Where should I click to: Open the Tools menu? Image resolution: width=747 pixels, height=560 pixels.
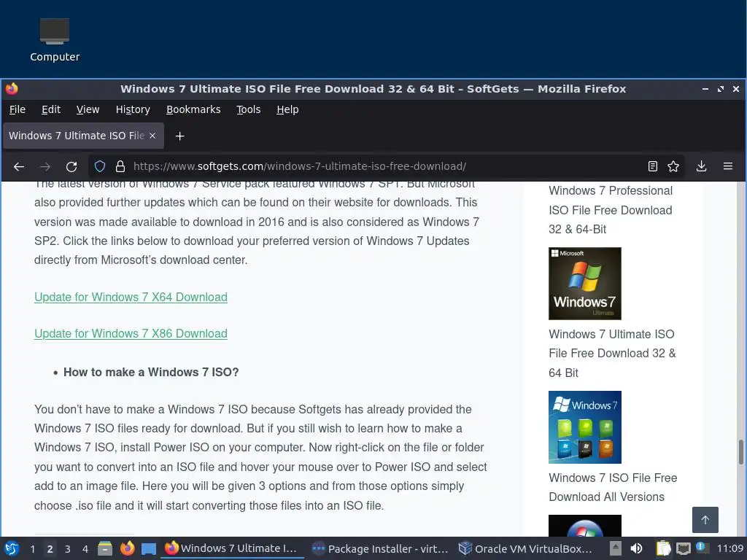249,109
